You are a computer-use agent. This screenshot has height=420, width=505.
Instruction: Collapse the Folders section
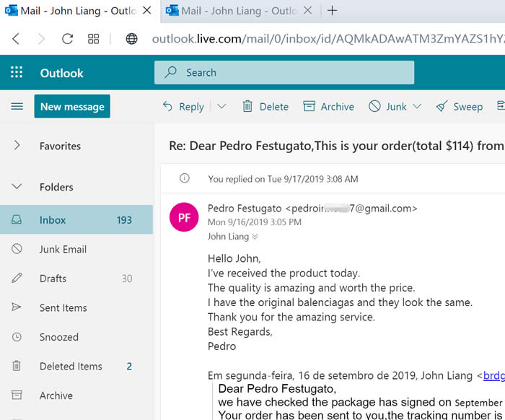pos(17,187)
